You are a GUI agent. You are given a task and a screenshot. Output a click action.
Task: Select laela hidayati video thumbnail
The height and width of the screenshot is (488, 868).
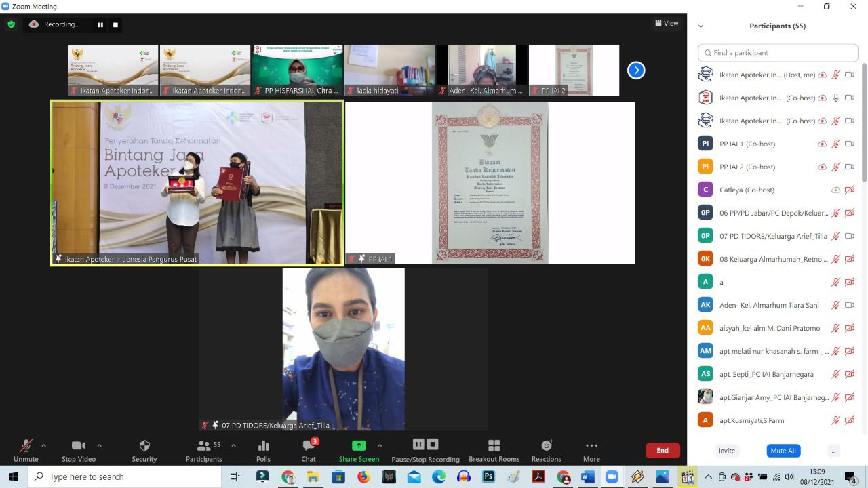pyautogui.click(x=389, y=70)
